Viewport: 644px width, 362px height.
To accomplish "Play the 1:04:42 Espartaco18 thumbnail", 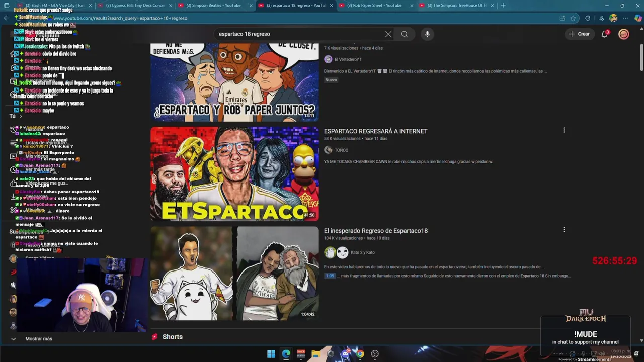I will [x=234, y=273].
